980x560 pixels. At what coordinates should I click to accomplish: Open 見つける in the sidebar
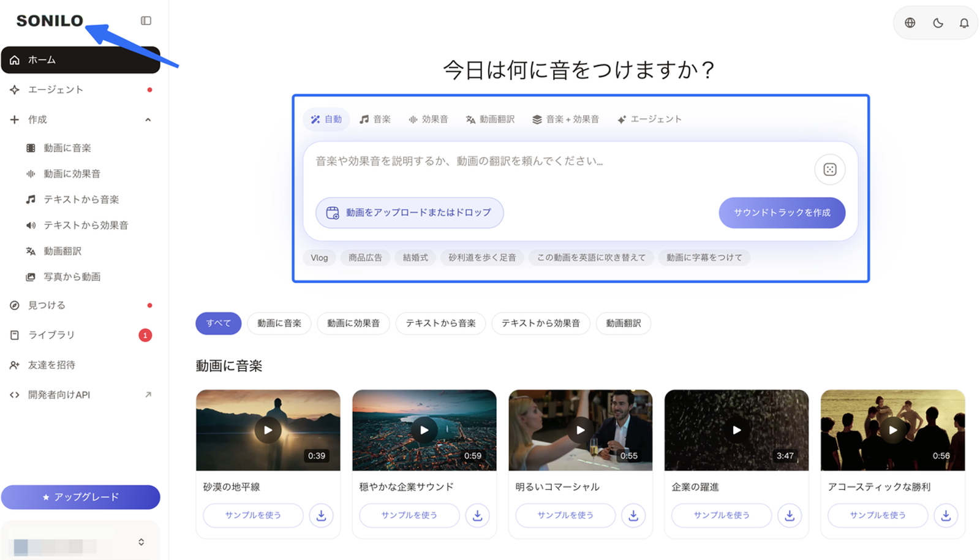pyautogui.click(x=80, y=305)
